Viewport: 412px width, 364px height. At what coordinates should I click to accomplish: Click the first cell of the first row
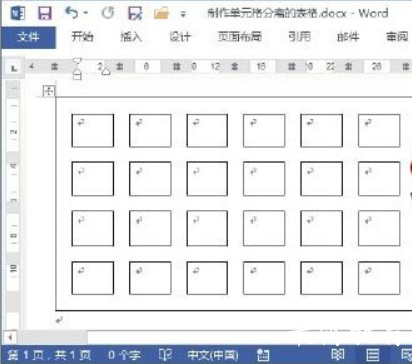click(x=93, y=131)
